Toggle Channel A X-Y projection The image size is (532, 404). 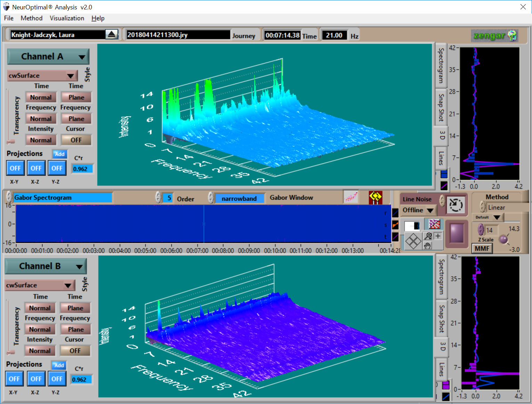(15, 168)
